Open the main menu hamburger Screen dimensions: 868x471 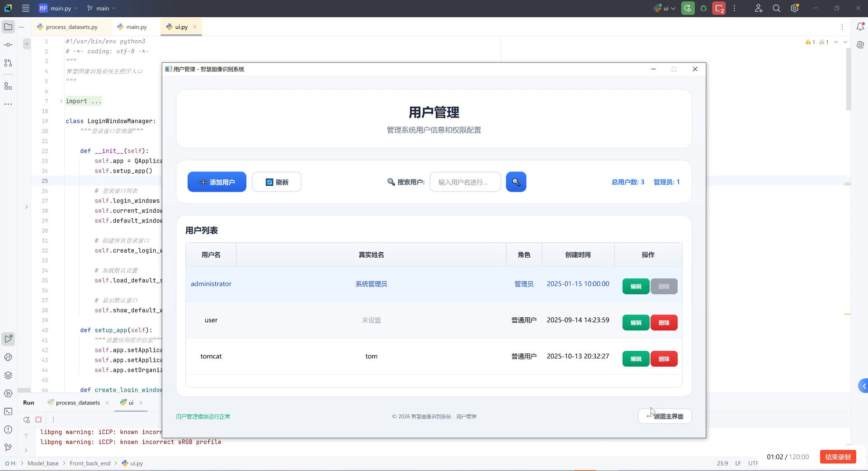point(26,8)
